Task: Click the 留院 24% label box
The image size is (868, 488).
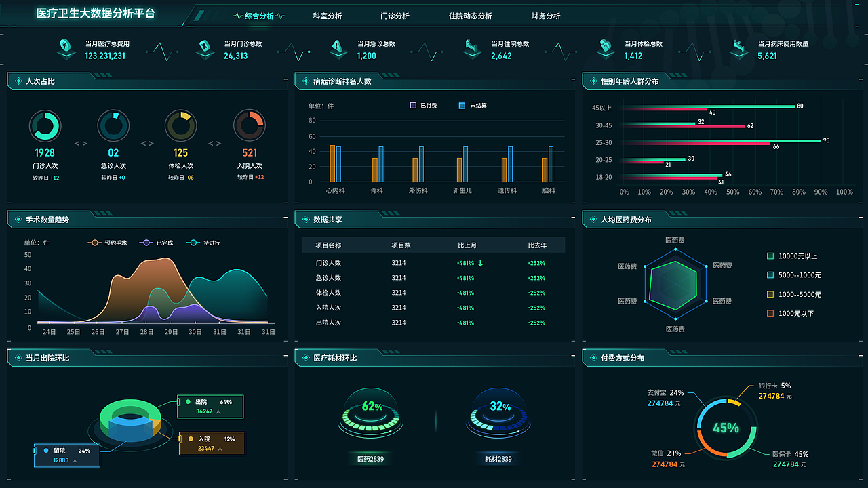Action: (67, 455)
